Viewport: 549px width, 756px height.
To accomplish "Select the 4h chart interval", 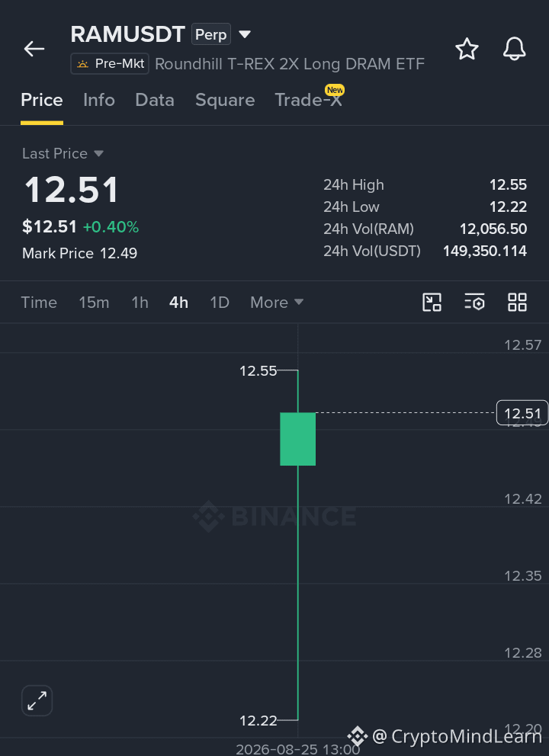I will pyautogui.click(x=178, y=303).
